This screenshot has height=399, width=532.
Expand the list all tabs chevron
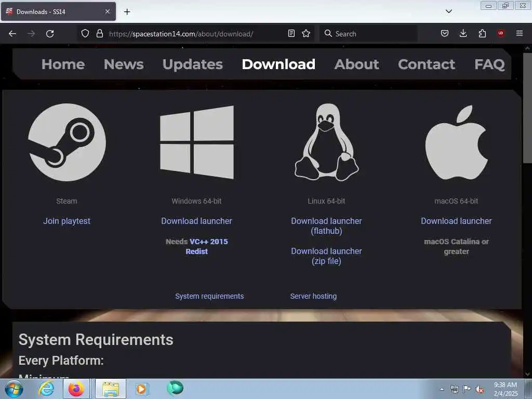click(448, 11)
